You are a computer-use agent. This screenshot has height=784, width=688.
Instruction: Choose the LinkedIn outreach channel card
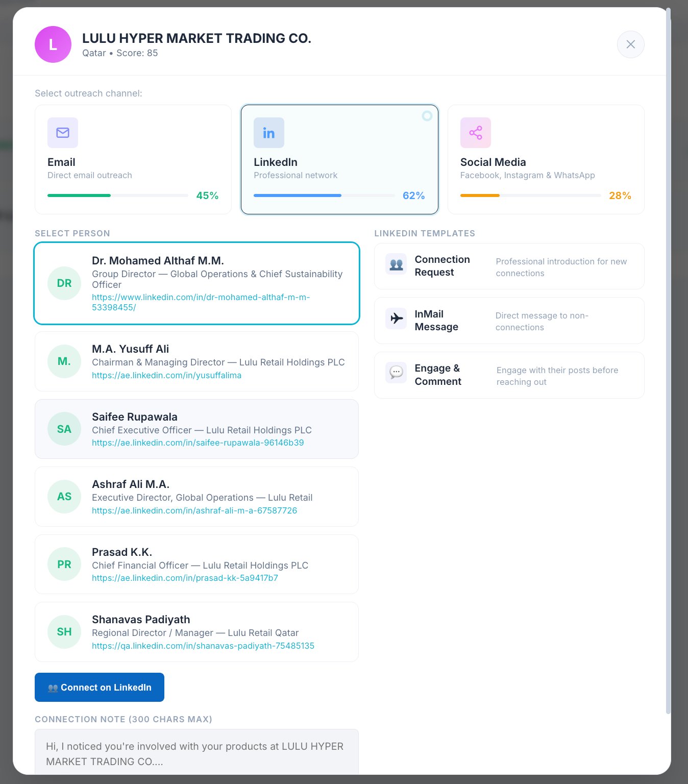pos(339,159)
